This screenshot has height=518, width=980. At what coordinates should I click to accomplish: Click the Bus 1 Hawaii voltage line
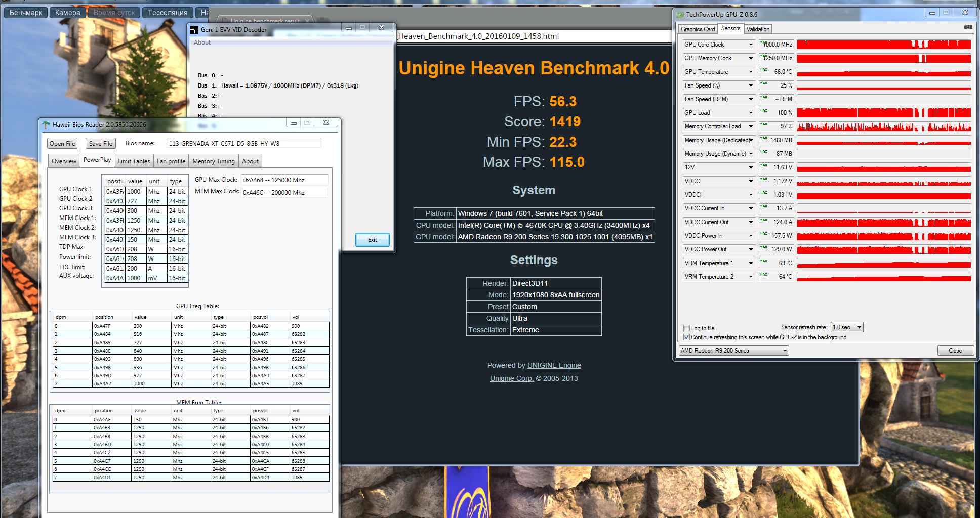point(278,85)
